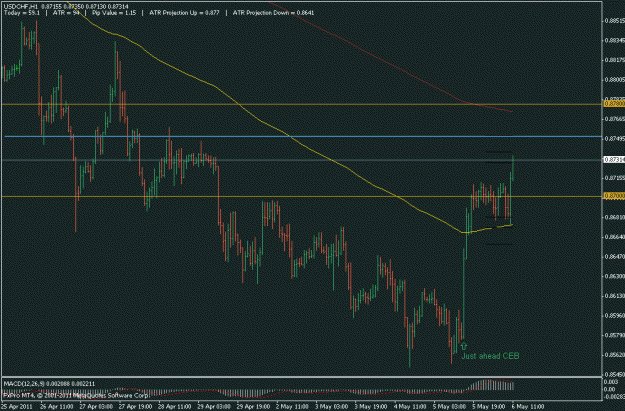Click 'ATR Projection Down = 0.8641' label
The height and width of the screenshot is (411, 625).
pos(273,13)
